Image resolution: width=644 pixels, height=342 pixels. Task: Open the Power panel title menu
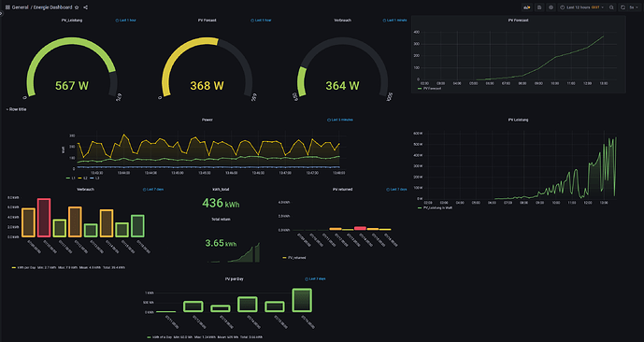coord(208,120)
